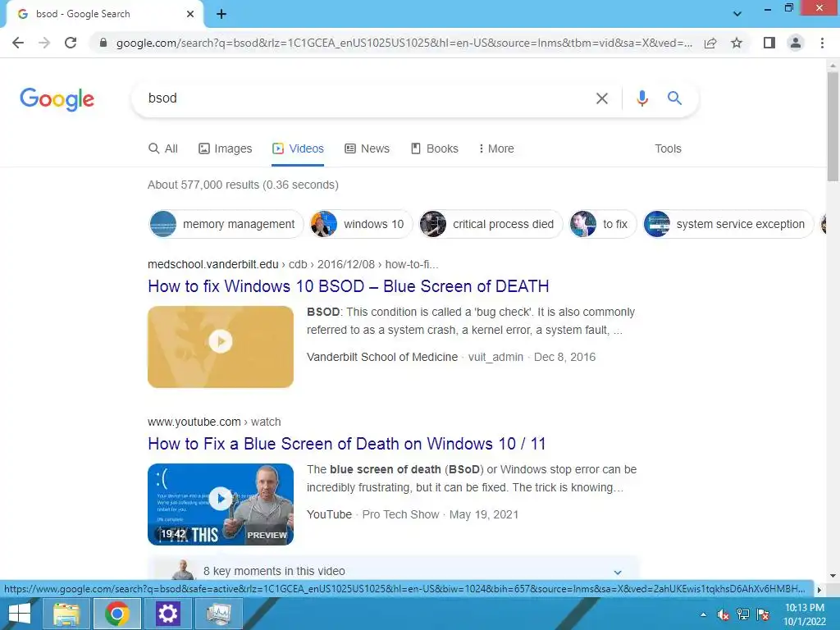This screenshot has width=840, height=630.
Task: Filter by critical process died chip
Action: tap(491, 224)
